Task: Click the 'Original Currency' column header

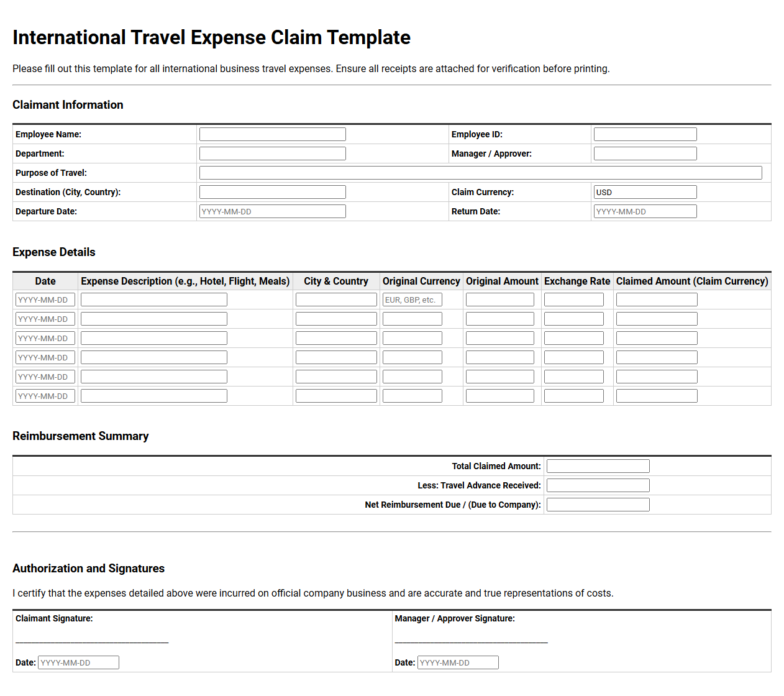Action: 421,281
